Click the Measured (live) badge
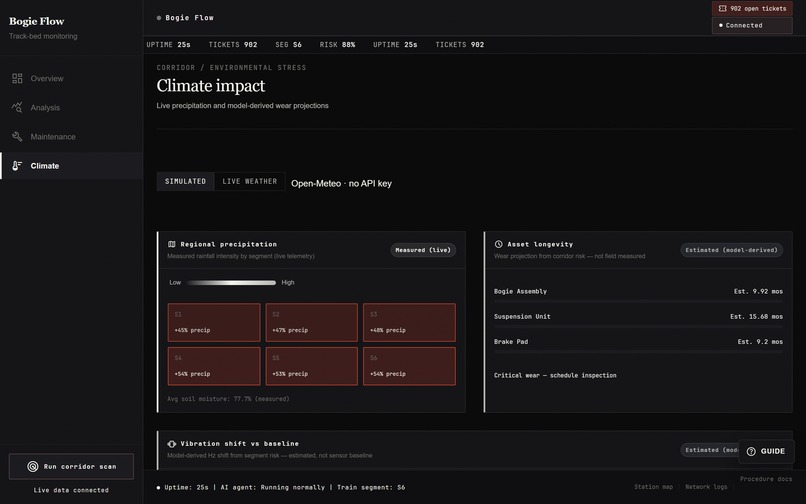Viewport: 806px width, 504px height. tap(423, 250)
